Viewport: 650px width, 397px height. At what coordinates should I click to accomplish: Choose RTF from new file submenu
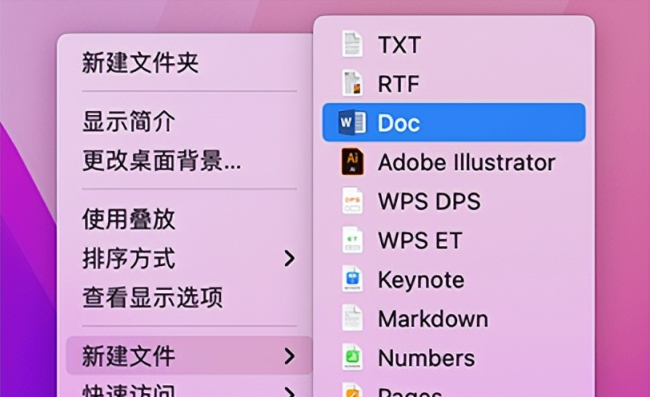coord(454,83)
